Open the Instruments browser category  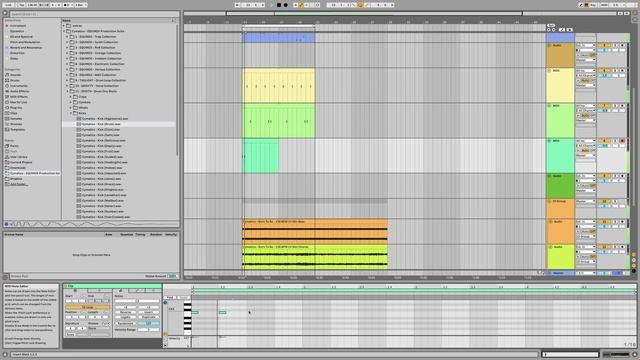[x=18, y=86]
